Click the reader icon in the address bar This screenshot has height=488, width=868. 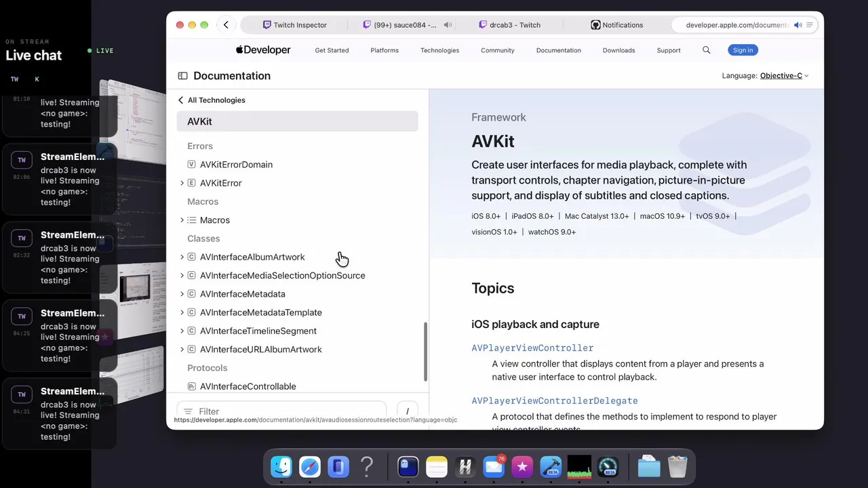click(810, 25)
